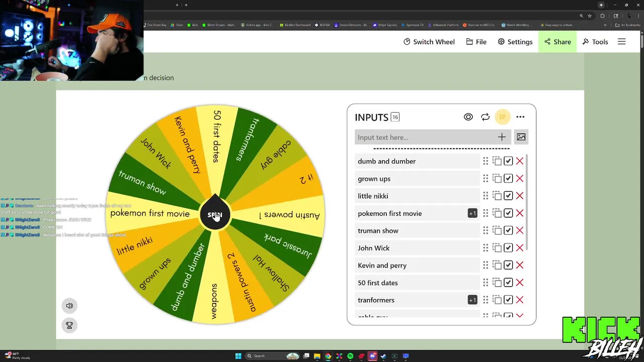Remove the Kevin and perry entry
The height and width of the screenshot is (362, 644).
click(520, 265)
